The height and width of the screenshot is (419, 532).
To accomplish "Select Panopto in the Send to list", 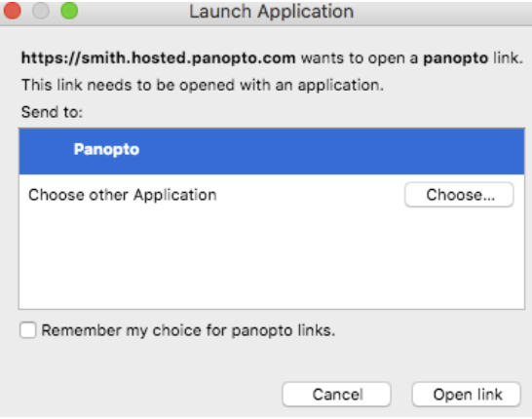I will click(x=272, y=151).
